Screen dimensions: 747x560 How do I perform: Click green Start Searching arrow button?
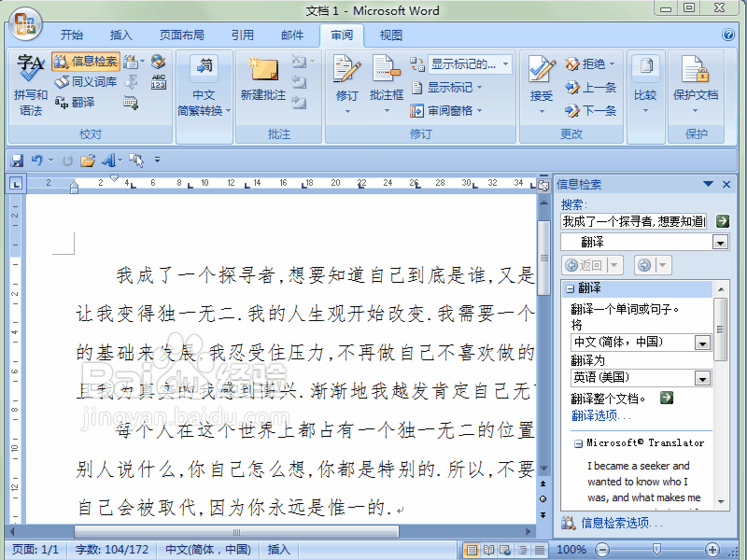(722, 221)
